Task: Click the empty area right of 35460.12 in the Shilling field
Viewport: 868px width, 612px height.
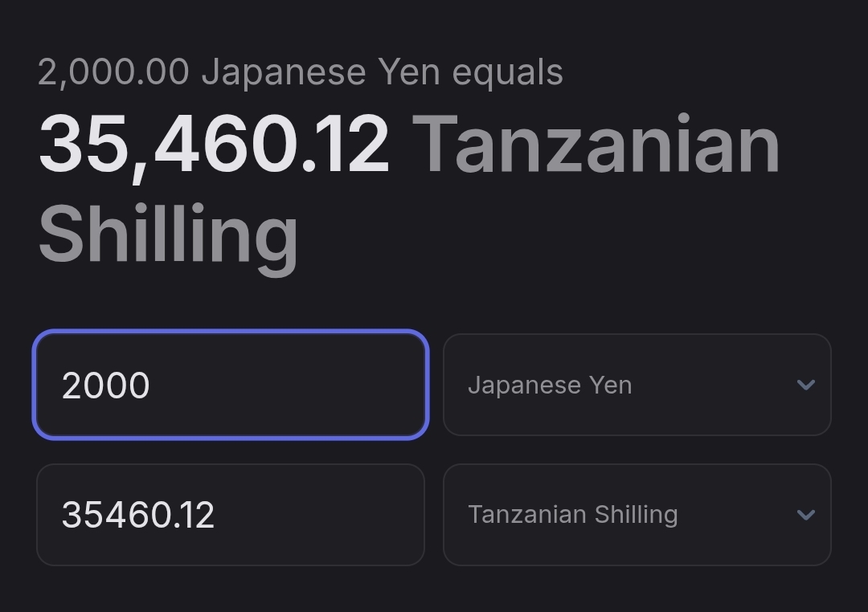Action: pos(321,515)
